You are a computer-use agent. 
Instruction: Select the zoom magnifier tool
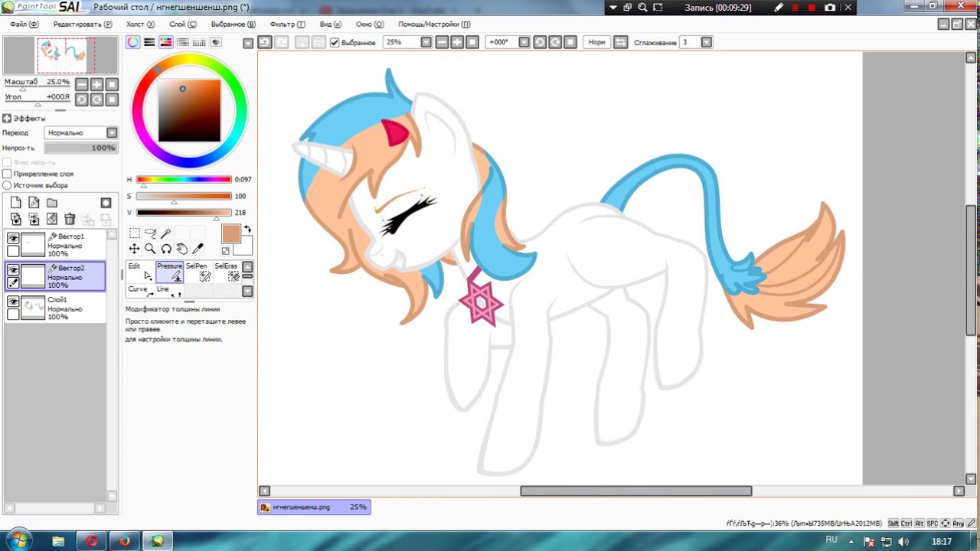(150, 249)
